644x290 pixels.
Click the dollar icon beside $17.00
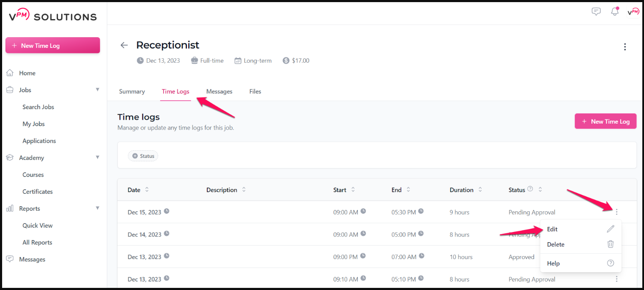[286, 61]
